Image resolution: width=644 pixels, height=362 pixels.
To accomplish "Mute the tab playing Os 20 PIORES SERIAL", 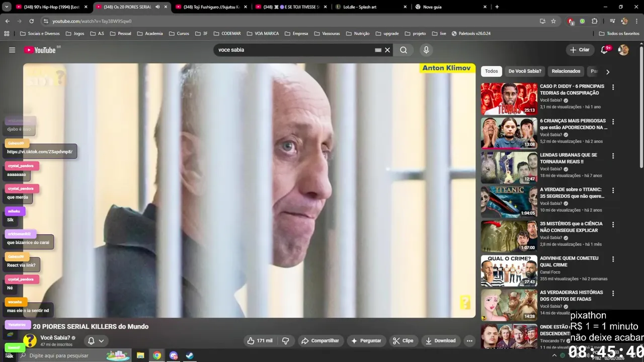I will pyautogui.click(x=157, y=7).
